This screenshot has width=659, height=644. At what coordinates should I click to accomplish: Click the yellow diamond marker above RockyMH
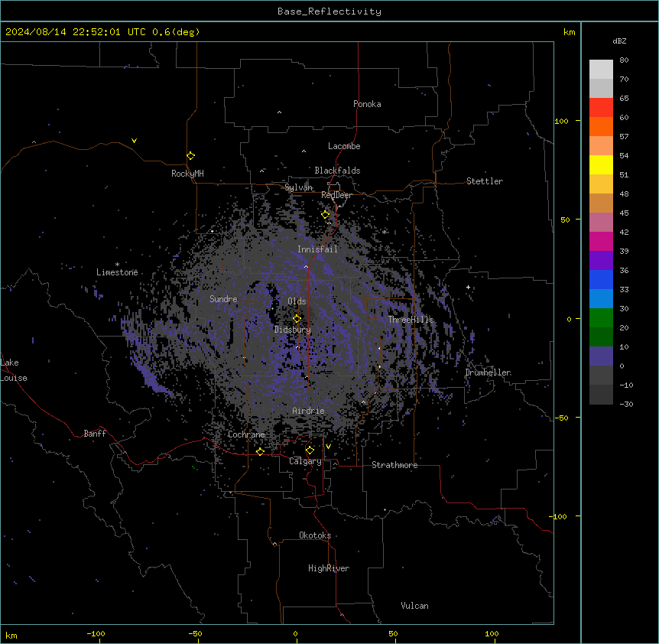tap(191, 156)
